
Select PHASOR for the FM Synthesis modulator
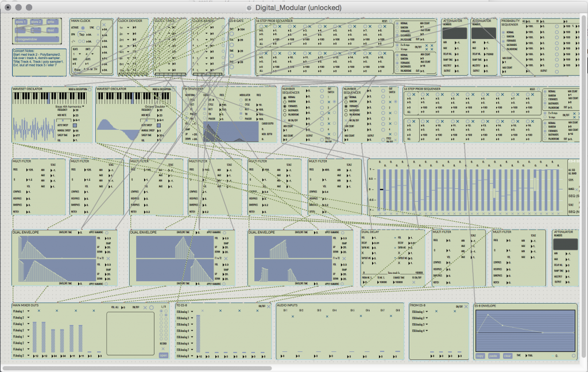tap(241, 118)
